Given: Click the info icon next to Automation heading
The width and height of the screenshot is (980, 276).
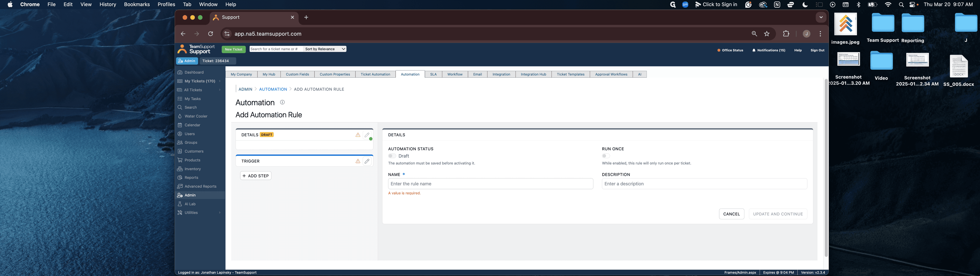Looking at the screenshot, I should pos(282,102).
